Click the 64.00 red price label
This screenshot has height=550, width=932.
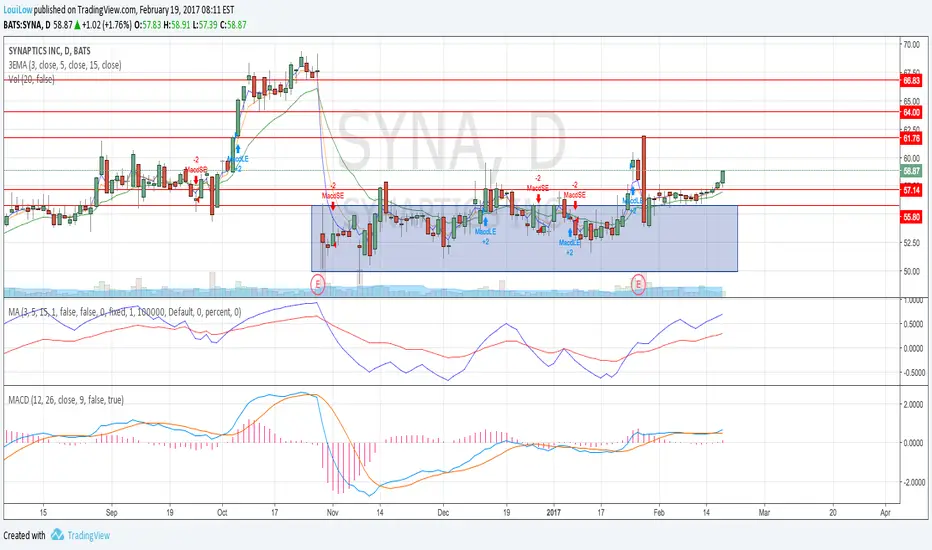point(911,112)
